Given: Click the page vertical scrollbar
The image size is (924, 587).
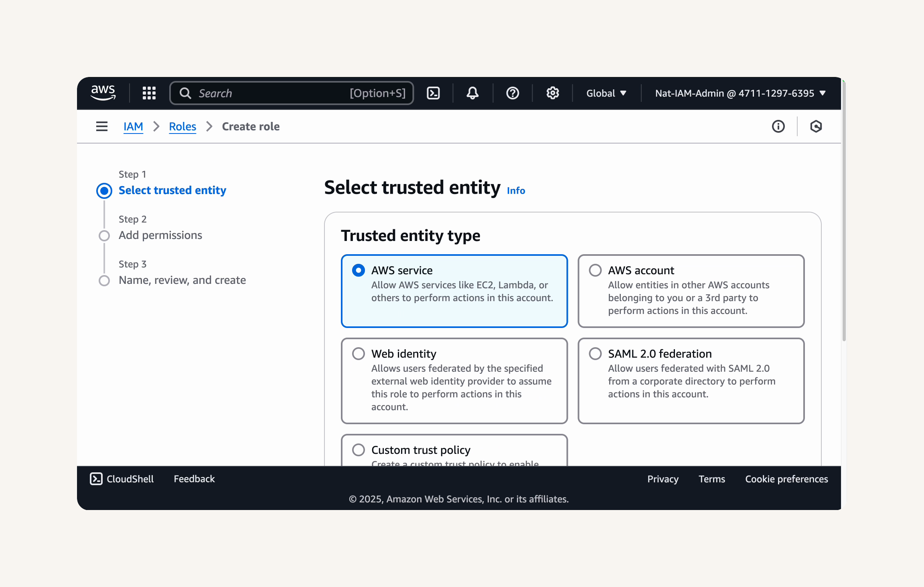Looking at the screenshot, I should coord(844,211).
